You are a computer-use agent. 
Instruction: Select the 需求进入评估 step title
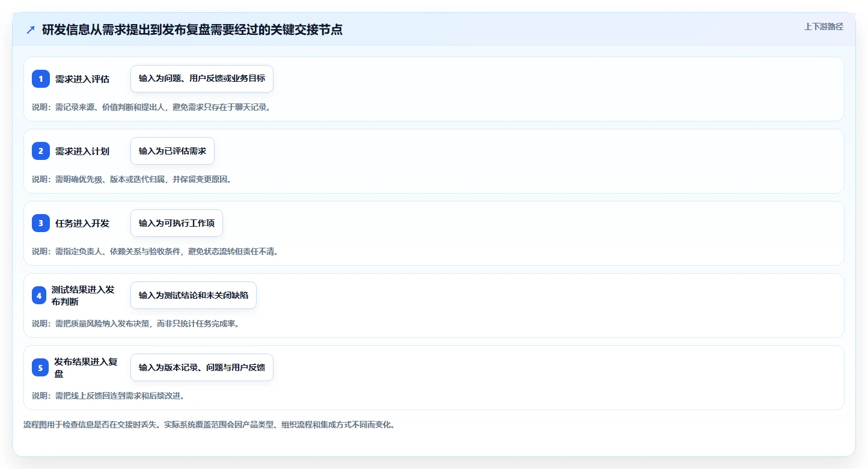click(82, 79)
